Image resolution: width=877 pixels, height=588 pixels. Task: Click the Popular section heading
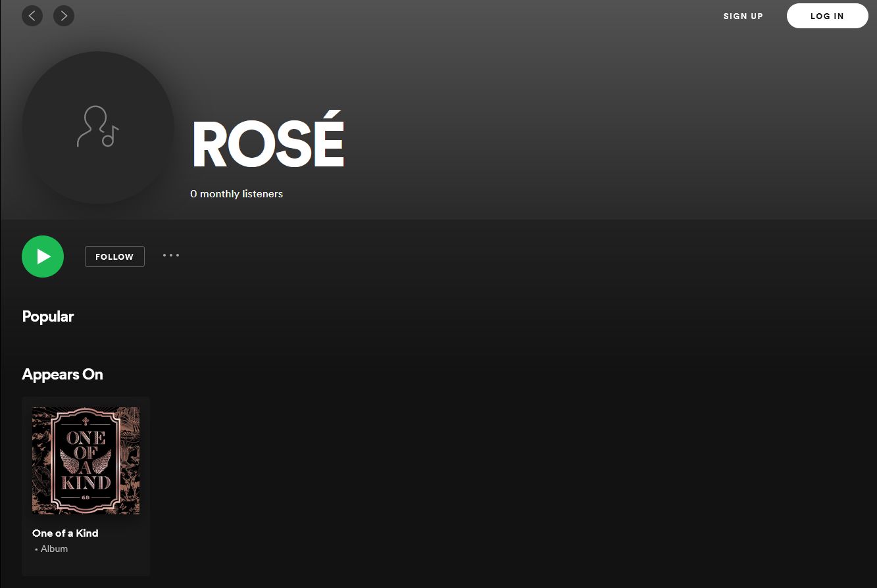point(47,316)
